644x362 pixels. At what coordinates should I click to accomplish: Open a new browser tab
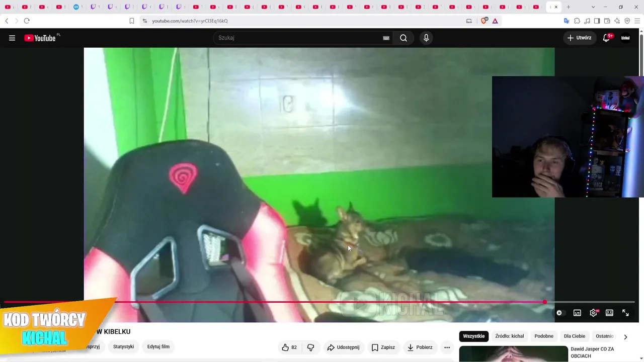click(569, 7)
